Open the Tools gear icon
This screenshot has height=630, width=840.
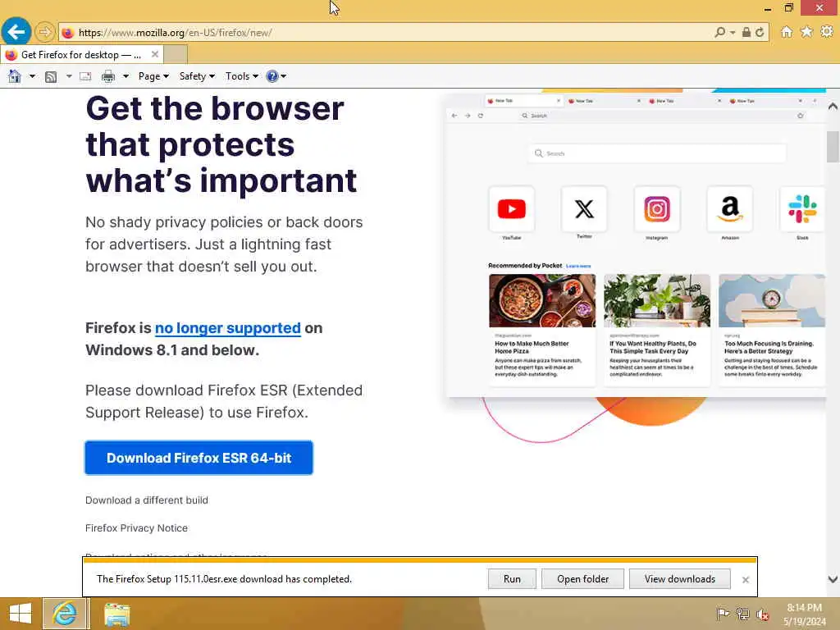click(827, 32)
